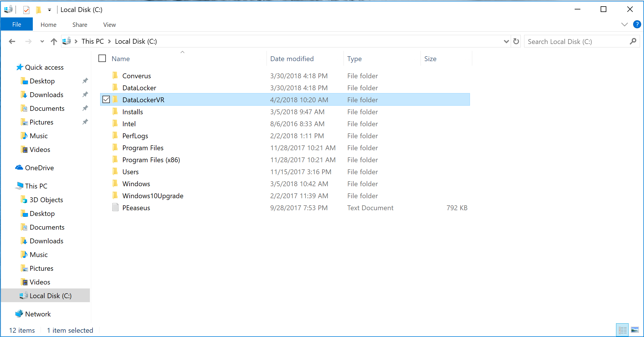Open the Customize Quick Access Toolbar dropdown
This screenshot has height=337, width=644.
[49, 10]
